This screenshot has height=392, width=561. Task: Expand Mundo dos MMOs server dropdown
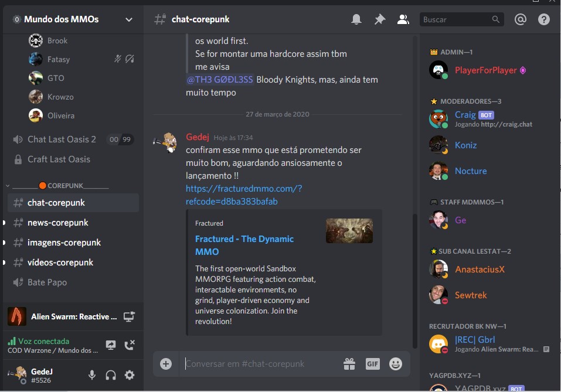[x=129, y=20]
